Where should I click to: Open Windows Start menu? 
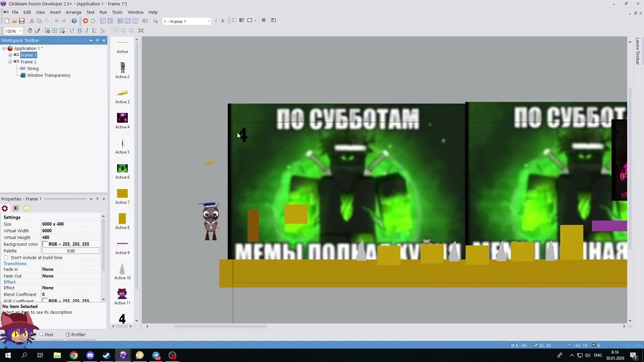(x=8, y=355)
